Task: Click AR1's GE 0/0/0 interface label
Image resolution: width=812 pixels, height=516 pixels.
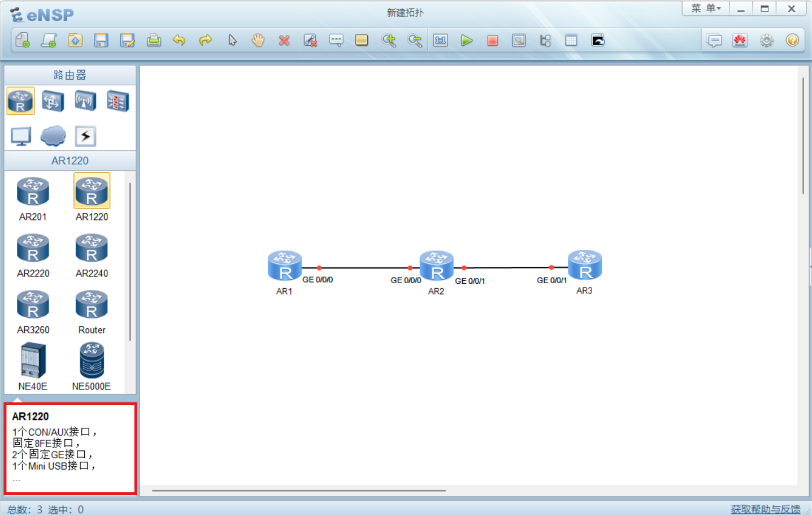Action: [x=318, y=280]
